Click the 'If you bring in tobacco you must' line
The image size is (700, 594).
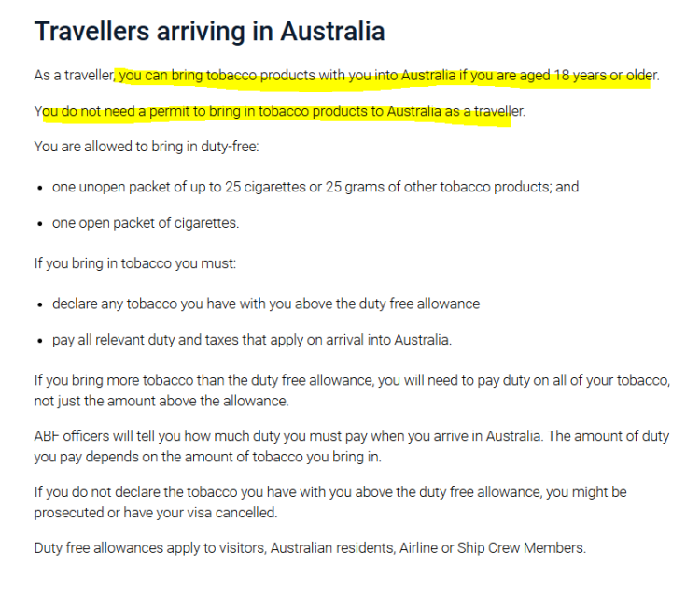tap(134, 263)
